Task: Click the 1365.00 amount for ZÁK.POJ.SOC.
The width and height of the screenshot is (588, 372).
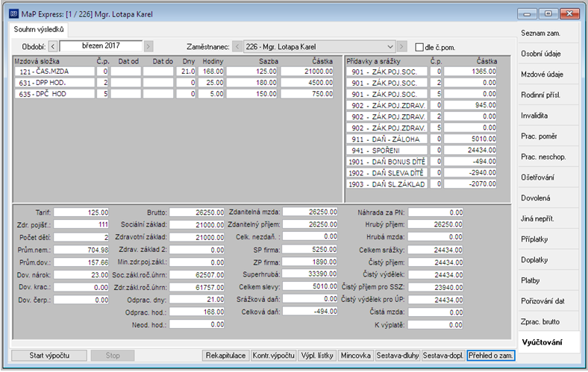Action: click(x=470, y=71)
